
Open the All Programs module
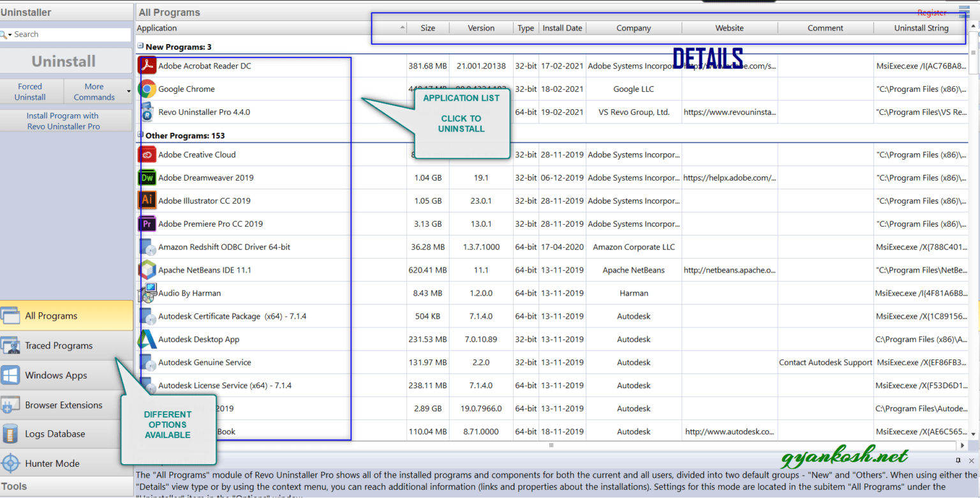click(x=66, y=315)
